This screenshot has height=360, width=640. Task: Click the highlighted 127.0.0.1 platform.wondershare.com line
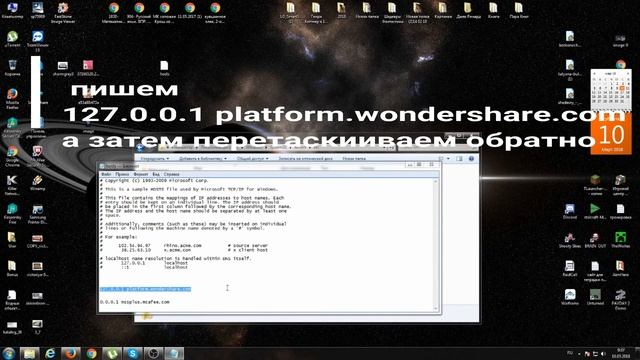coord(145,289)
